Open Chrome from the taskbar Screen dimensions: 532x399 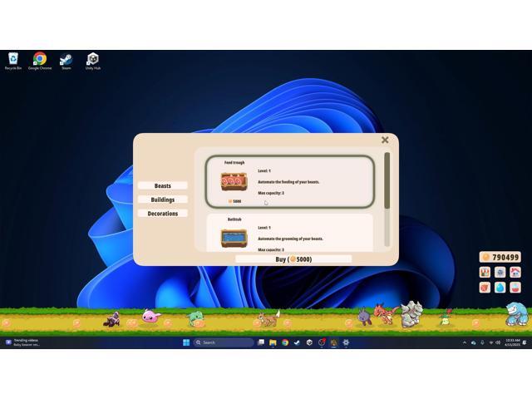[285, 342]
